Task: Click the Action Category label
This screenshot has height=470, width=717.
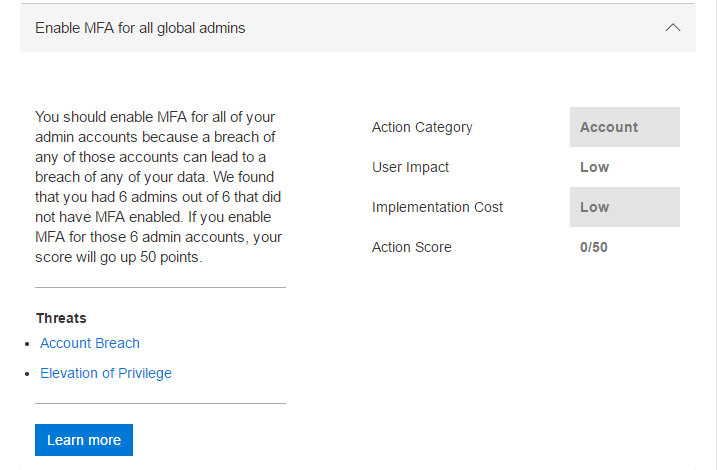Action: pyautogui.click(x=422, y=127)
